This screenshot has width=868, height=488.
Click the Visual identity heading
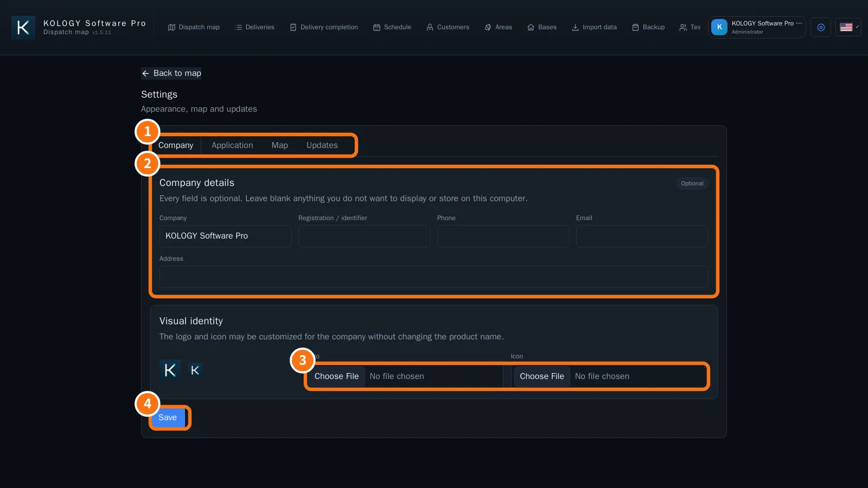pyautogui.click(x=191, y=321)
